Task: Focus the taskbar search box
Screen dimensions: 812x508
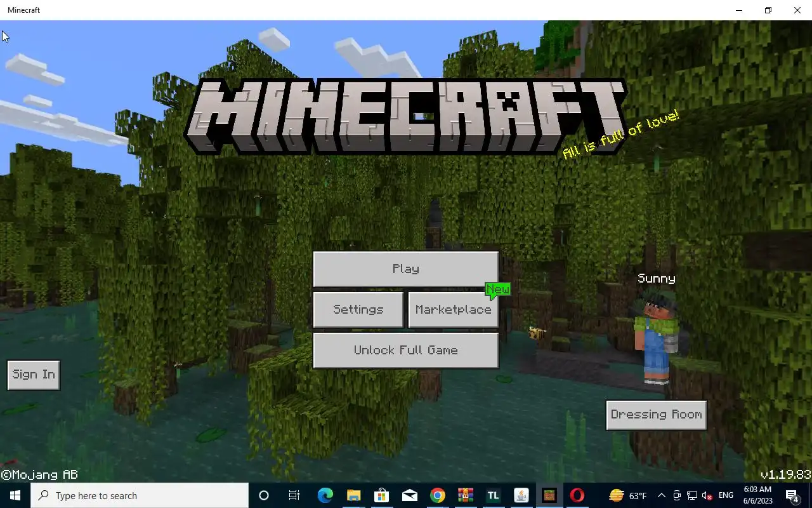Action: tap(140, 495)
